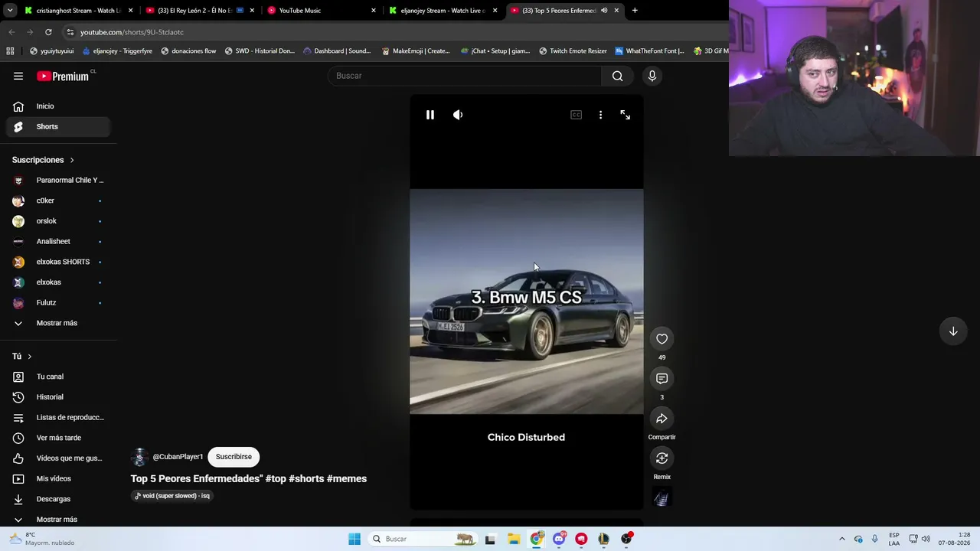Open the YouTube hamburger guide menu
Screen dimensions: 980x551
click(x=18, y=76)
